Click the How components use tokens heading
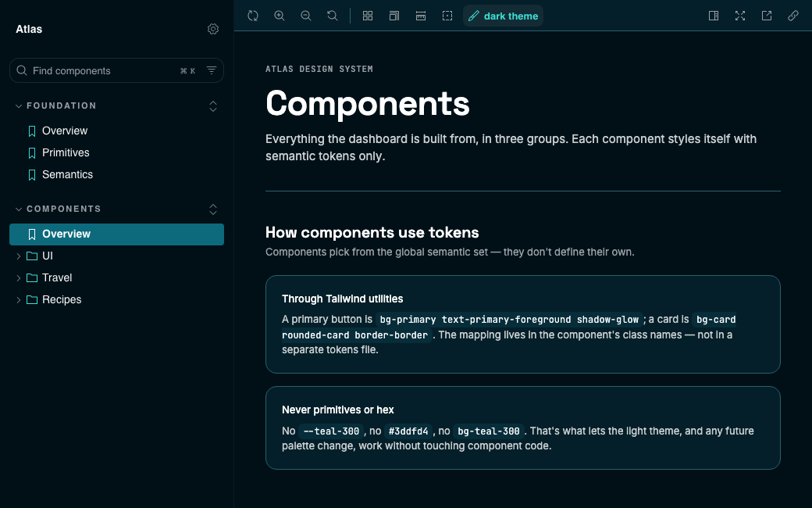This screenshot has height=508, width=812. pyautogui.click(x=372, y=232)
